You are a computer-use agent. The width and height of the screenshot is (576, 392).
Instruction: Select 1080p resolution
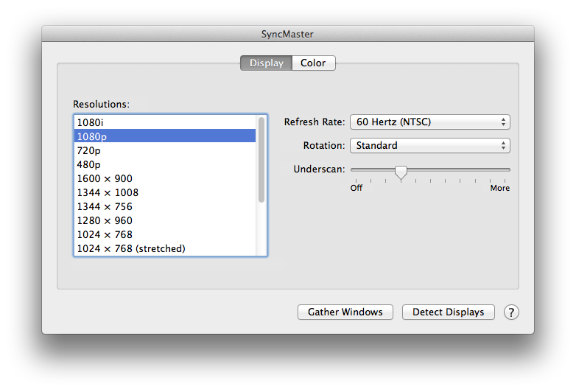[165, 136]
